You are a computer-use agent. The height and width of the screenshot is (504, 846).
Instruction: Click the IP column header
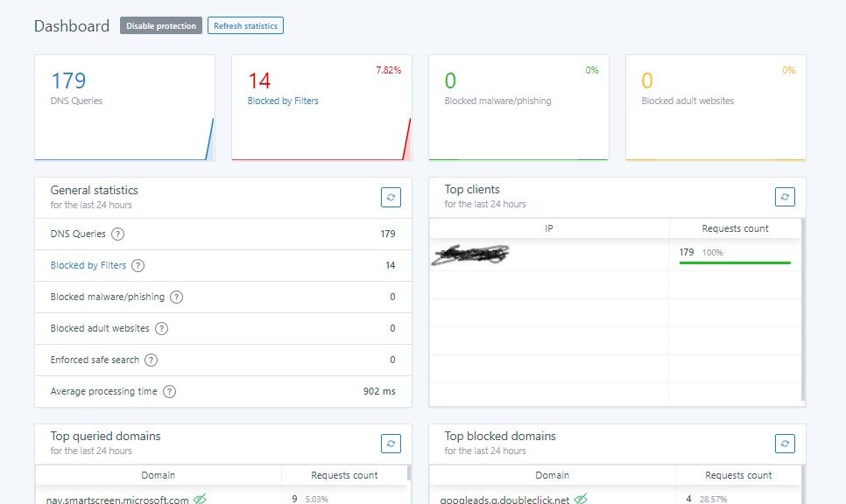[x=549, y=228]
